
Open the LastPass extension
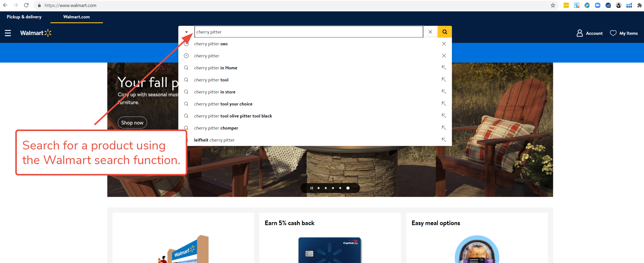566,5
